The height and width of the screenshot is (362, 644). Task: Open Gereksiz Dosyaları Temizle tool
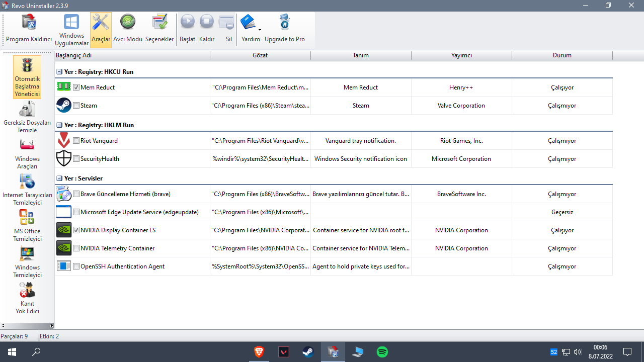[x=27, y=117]
